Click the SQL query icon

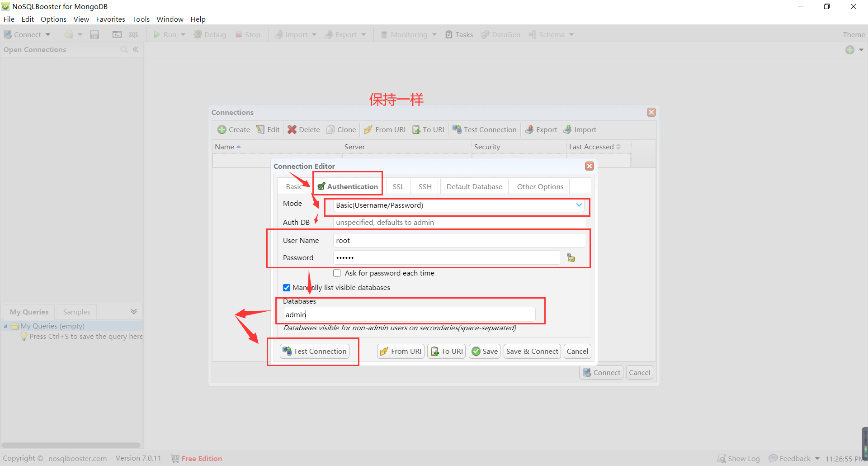click(x=134, y=34)
